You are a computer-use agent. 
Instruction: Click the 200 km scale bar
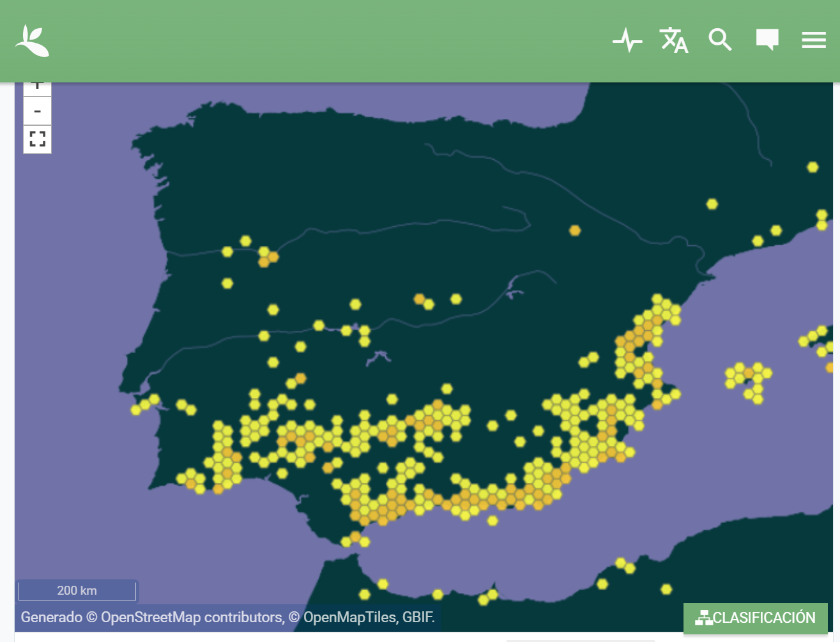[x=77, y=590]
